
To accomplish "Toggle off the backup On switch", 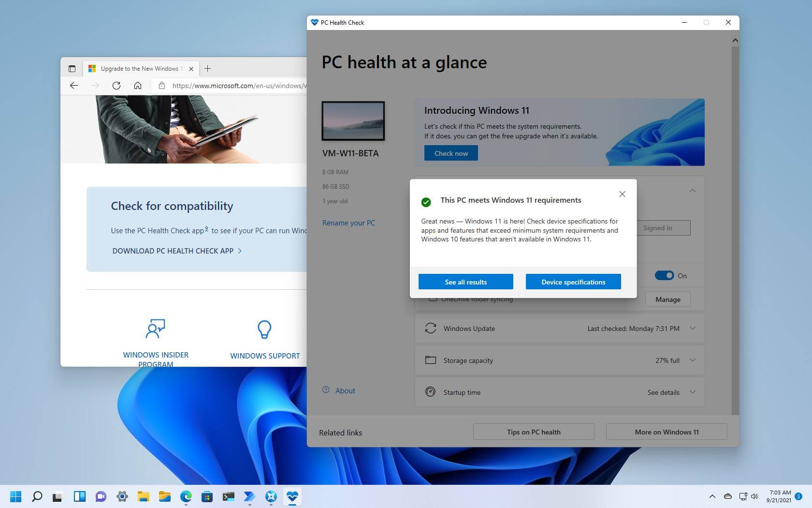I will tap(664, 275).
